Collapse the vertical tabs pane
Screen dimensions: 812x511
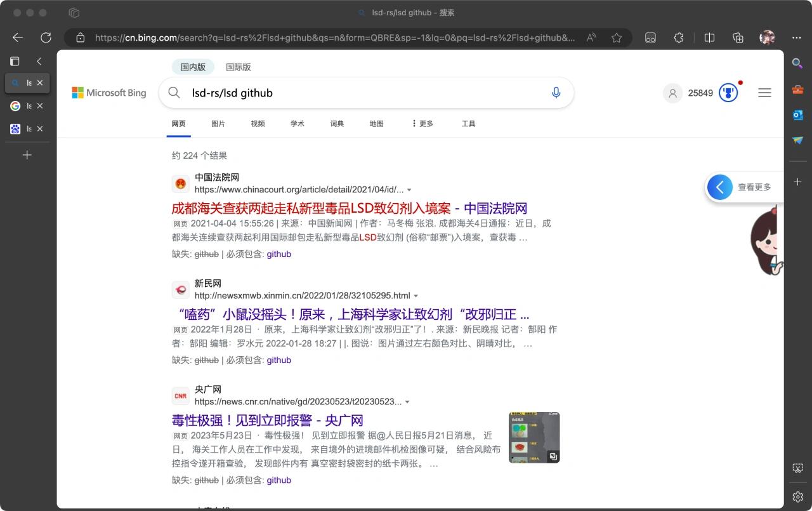pyautogui.click(x=39, y=61)
